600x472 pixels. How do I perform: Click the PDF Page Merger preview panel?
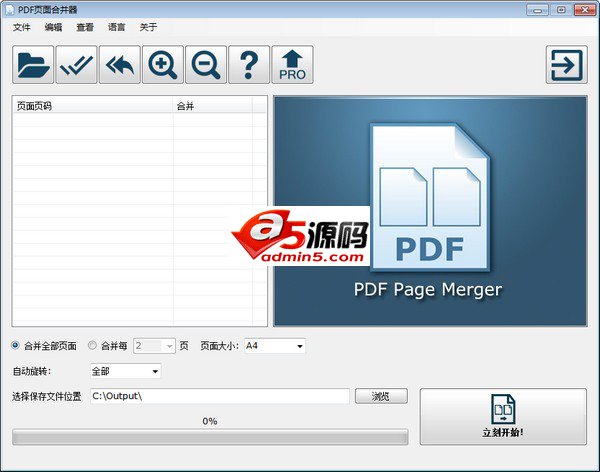[x=430, y=211]
